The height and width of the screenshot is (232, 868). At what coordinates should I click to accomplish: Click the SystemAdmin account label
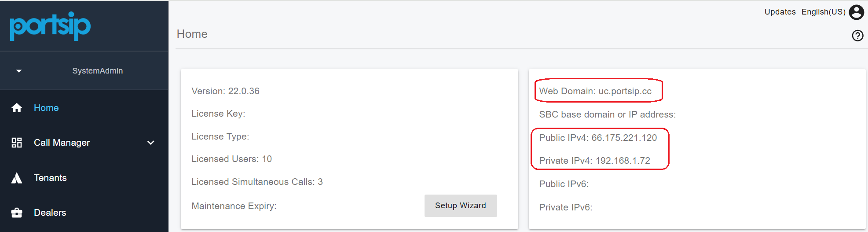pos(97,71)
